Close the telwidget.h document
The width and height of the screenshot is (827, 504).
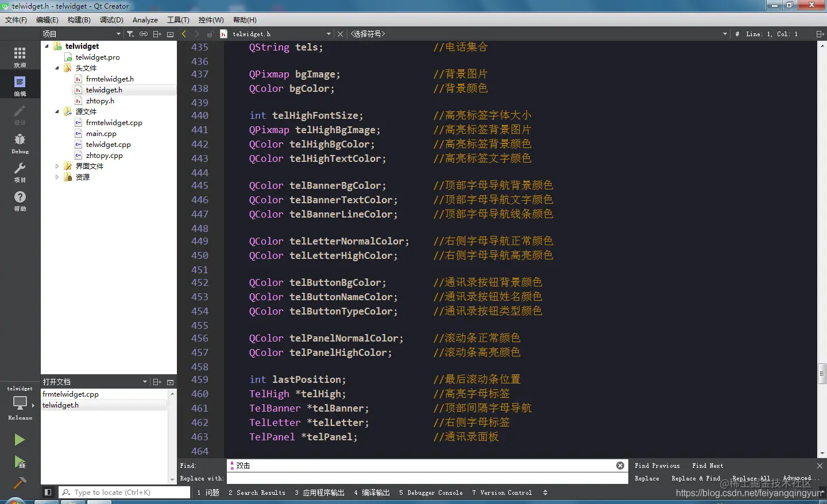pyautogui.click(x=340, y=34)
